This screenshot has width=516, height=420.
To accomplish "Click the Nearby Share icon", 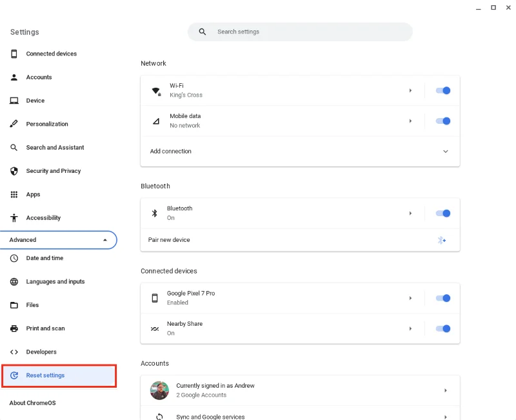I will click(x=155, y=328).
